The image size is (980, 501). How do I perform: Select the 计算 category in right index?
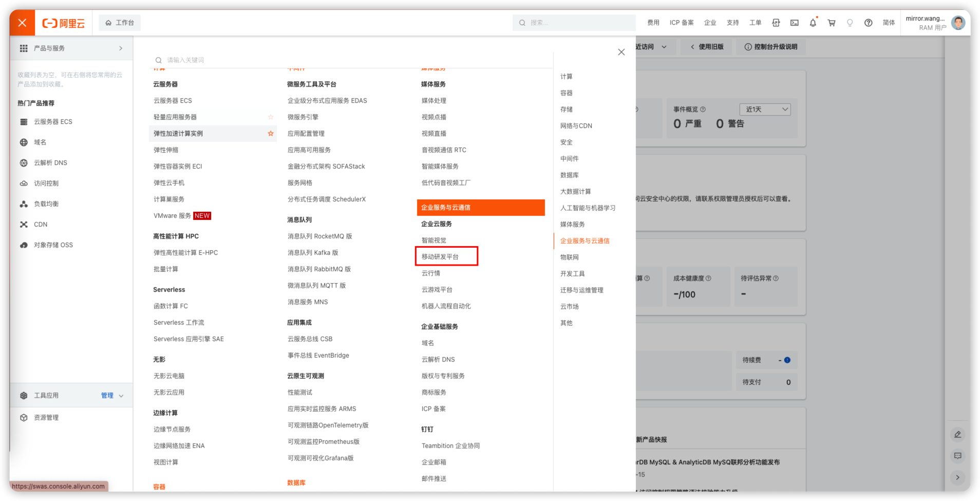[x=567, y=77]
